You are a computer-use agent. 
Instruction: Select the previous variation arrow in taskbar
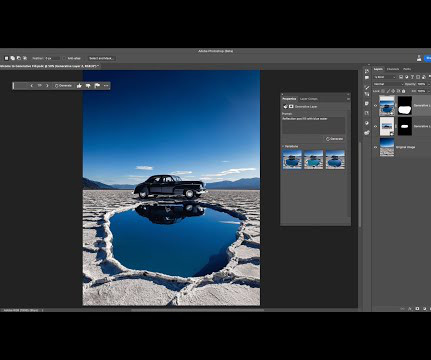(x=32, y=86)
